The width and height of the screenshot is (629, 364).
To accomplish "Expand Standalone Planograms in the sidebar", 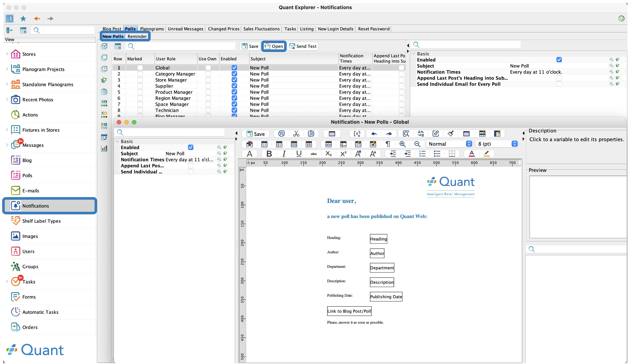I will point(7,84).
